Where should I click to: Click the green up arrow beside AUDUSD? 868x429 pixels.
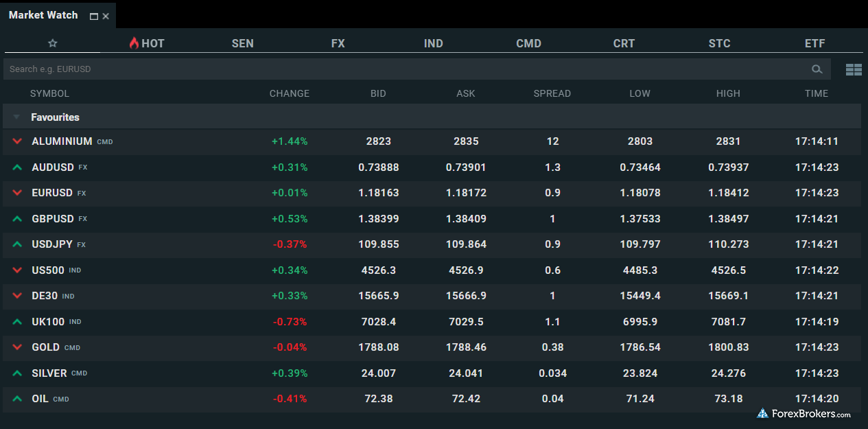(x=17, y=167)
